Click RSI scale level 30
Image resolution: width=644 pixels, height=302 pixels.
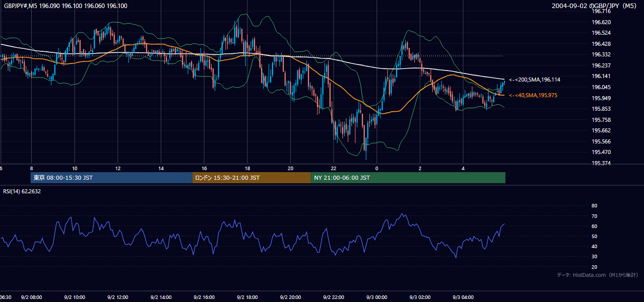(x=594, y=257)
